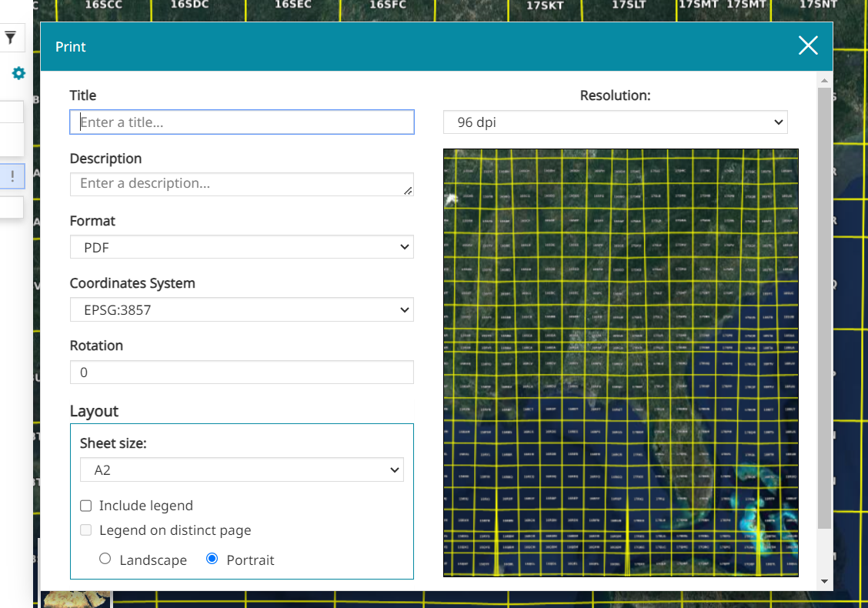Open the Format dropdown showing PDF
Viewport: 868px width, 608px height.
click(x=242, y=247)
